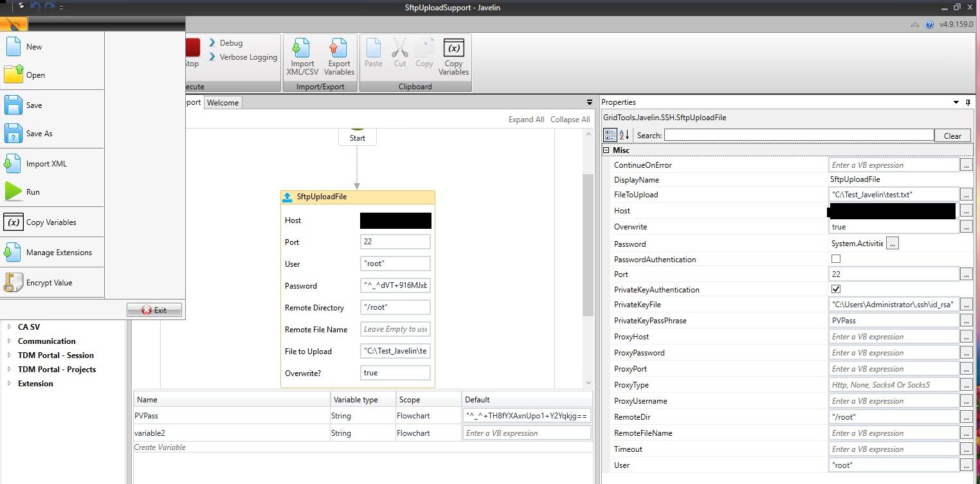The image size is (980, 484).
Task: Enable the PasswordAuthentication checkbox
Action: coord(836,259)
